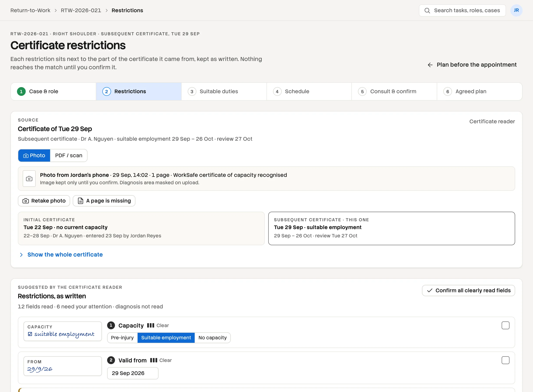
Task: Edit the Valid from date 29 Sep 2026
Action: tap(133, 373)
